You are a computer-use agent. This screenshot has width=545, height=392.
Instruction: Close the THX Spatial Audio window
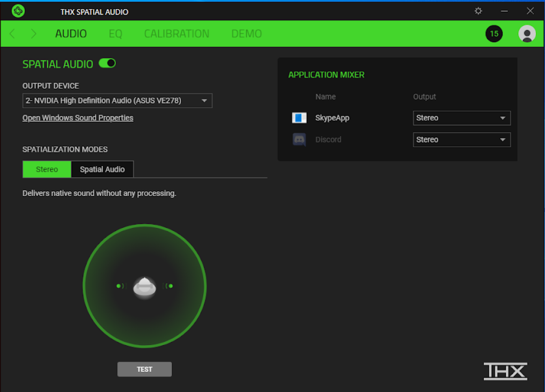pos(530,11)
